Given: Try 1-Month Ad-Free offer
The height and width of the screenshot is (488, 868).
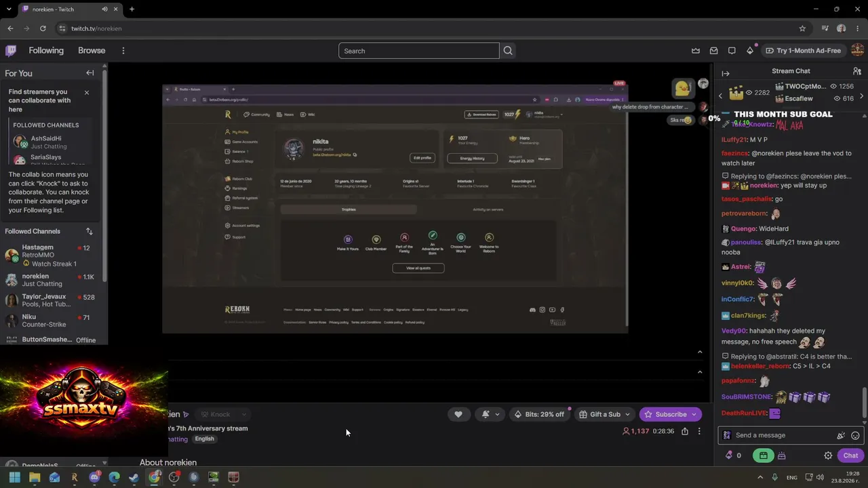Looking at the screenshot, I should [804, 51].
